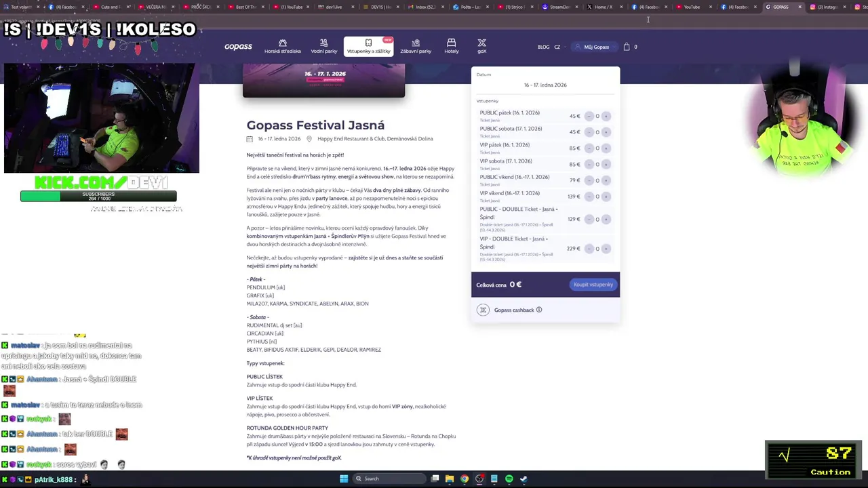The width and height of the screenshot is (868, 488).
Task: Increase PUBLIC víkend ticket quantity
Action: (606, 180)
